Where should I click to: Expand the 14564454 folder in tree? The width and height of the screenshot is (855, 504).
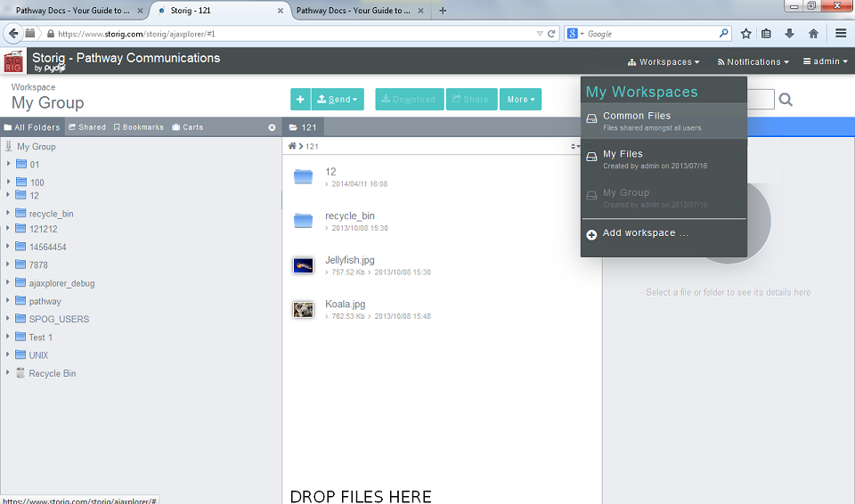(x=8, y=246)
